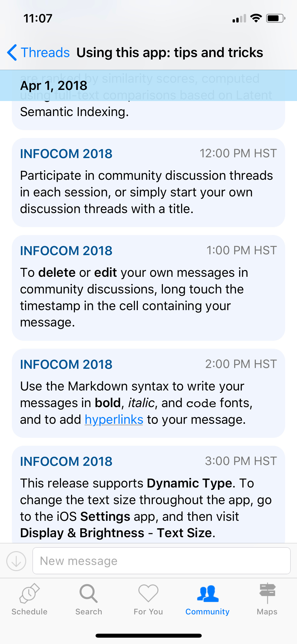Tap the 1:00 PM HST timestamp
Image resolution: width=297 pixels, height=644 pixels.
[241, 250]
